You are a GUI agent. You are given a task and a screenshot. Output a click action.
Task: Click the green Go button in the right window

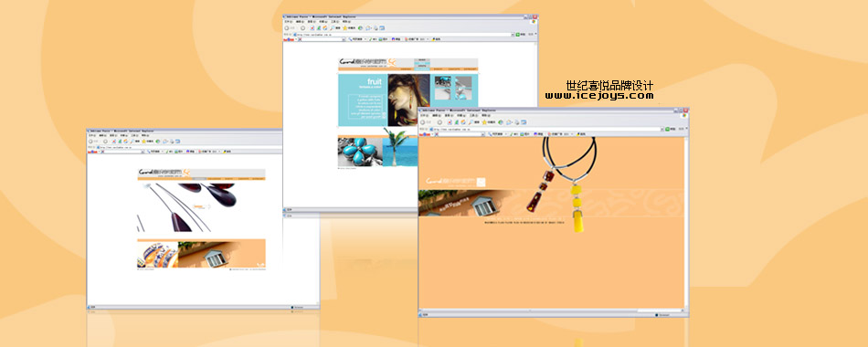click(667, 129)
